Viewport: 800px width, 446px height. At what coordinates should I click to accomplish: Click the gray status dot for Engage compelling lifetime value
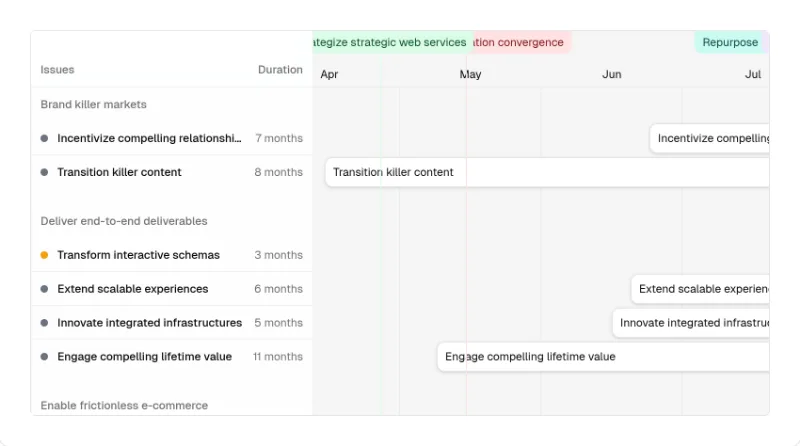click(44, 357)
